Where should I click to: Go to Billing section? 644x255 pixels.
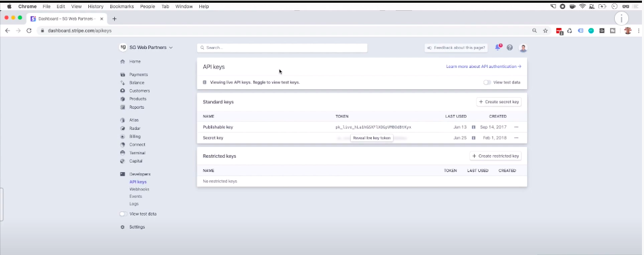[135, 136]
